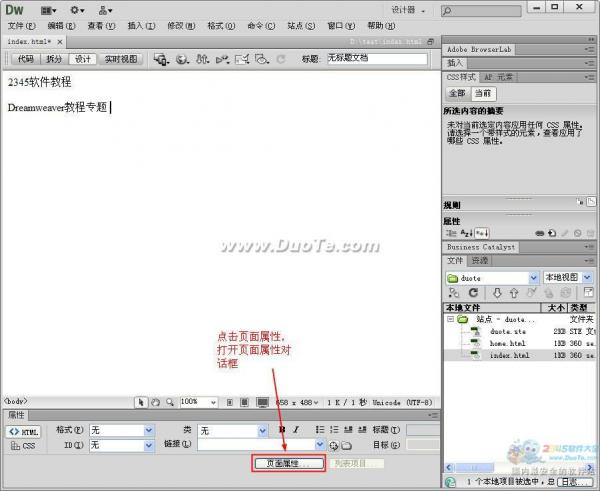Click the attach style sheet link icon
600x491 pixels.
540,233
